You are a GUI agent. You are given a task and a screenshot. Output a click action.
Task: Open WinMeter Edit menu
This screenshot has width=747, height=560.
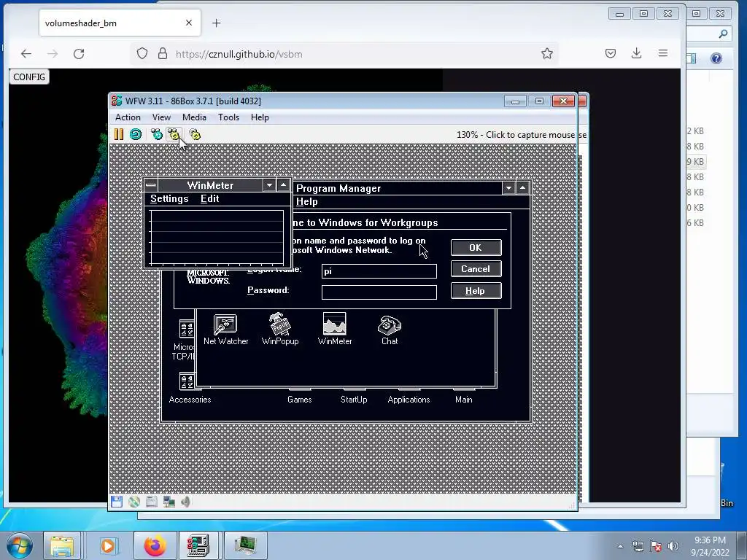point(209,198)
